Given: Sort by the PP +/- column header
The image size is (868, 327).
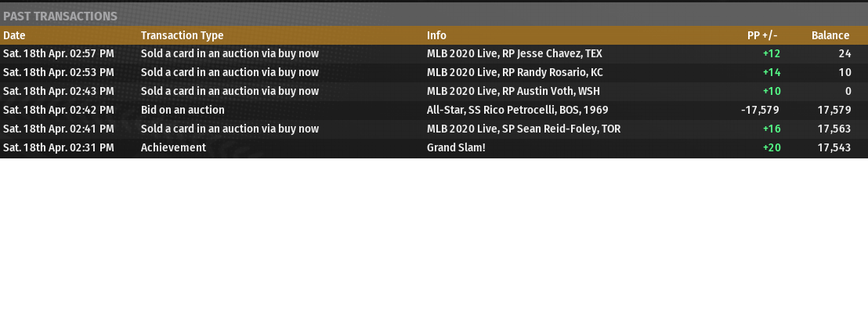Looking at the screenshot, I should pos(762,35).
